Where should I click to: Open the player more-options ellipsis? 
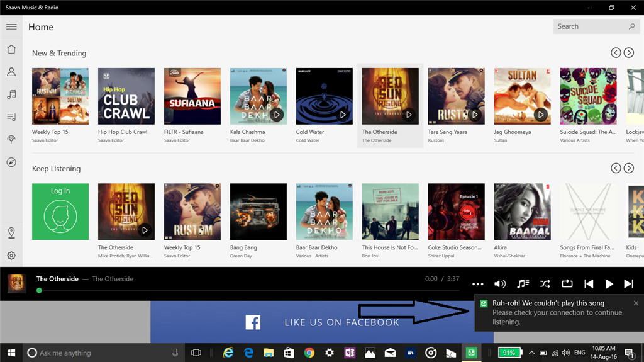tap(478, 284)
